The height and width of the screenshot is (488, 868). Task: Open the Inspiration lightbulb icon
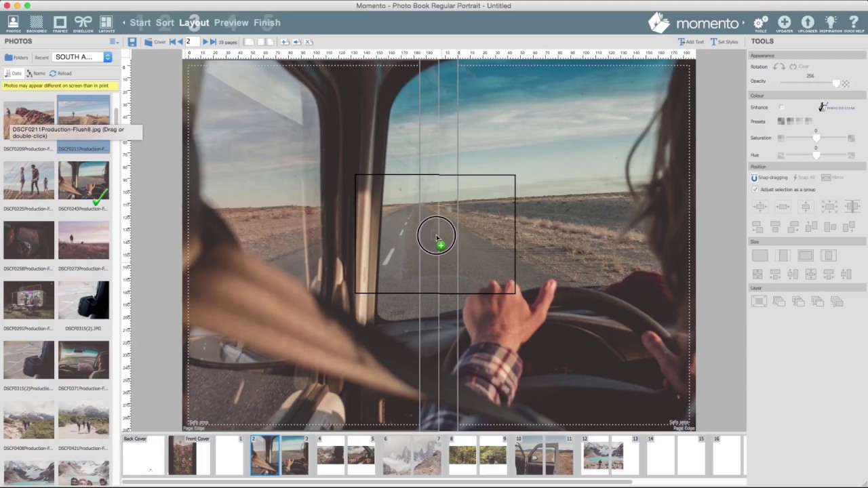pos(831,23)
